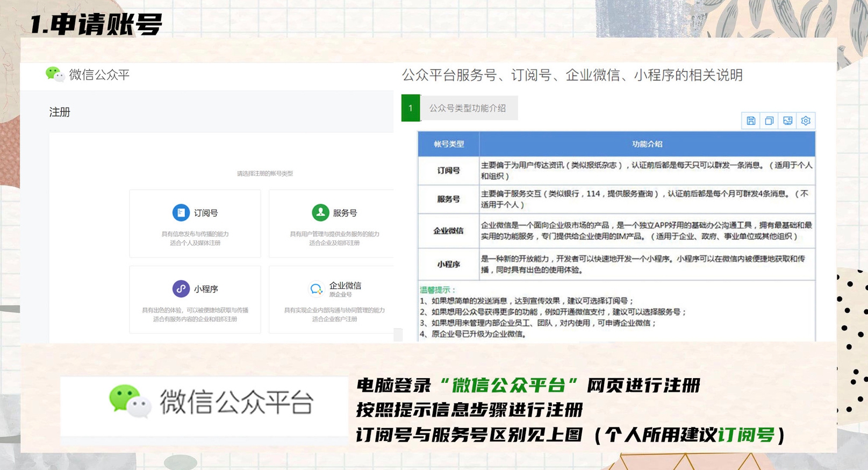Click the purple 小程序 icon
This screenshot has width=868, height=470.
point(181,289)
